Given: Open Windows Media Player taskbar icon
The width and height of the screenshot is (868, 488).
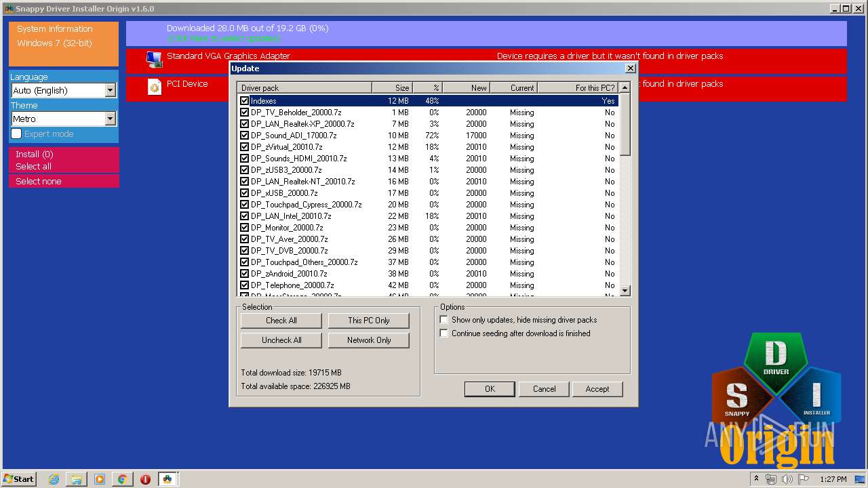Looking at the screenshot, I should pyautogui.click(x=100, y=479).
